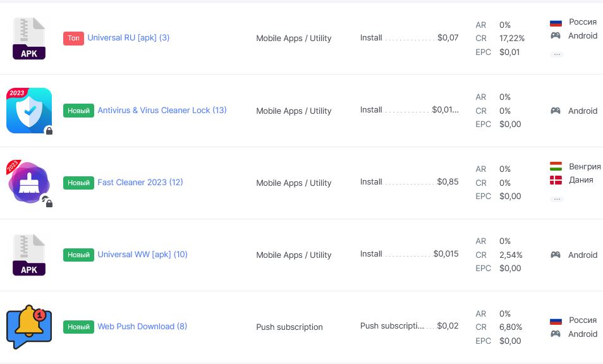
Task: Open the Fast Cleaner 2023 (12) offer
Action: (x=140, y=182)
